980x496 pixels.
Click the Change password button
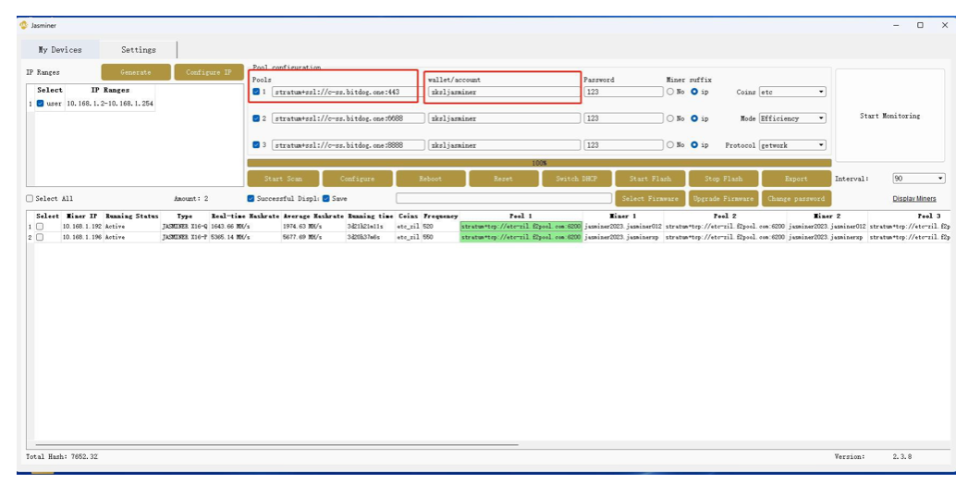796,198
